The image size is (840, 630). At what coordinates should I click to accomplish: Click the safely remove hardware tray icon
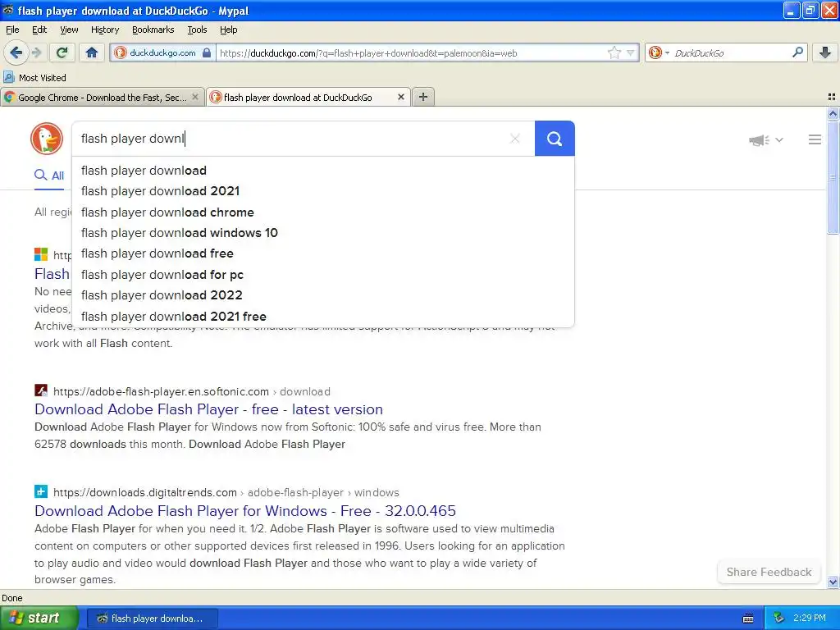click(779, 618)
